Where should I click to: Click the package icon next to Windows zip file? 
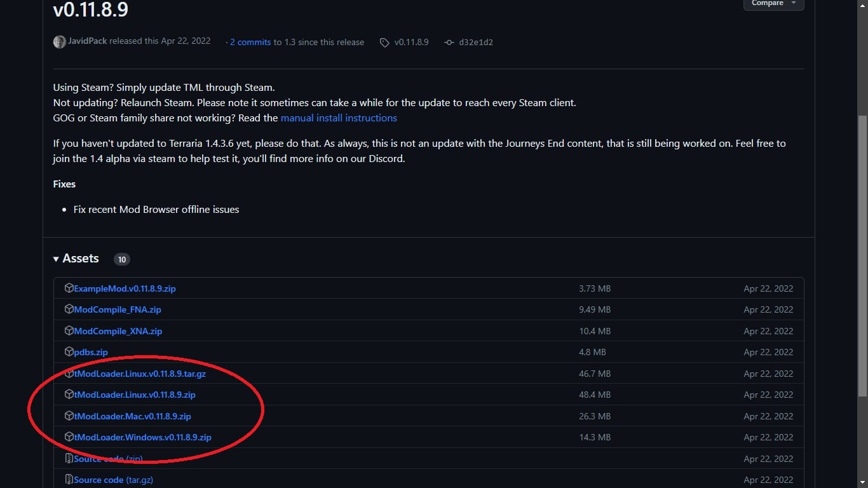[69, 437]
